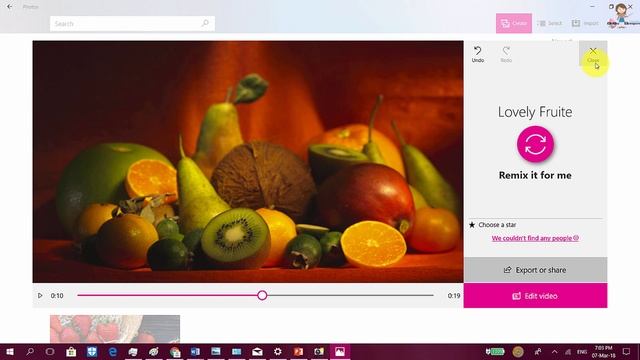Open the 'We couldn't find any people' link
The image size is (640, 360).
535,238
